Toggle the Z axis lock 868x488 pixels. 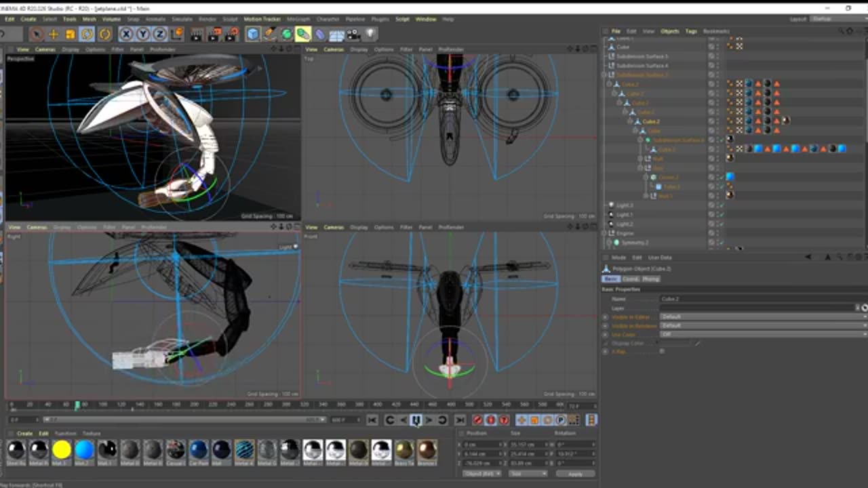tap(159, 34)
